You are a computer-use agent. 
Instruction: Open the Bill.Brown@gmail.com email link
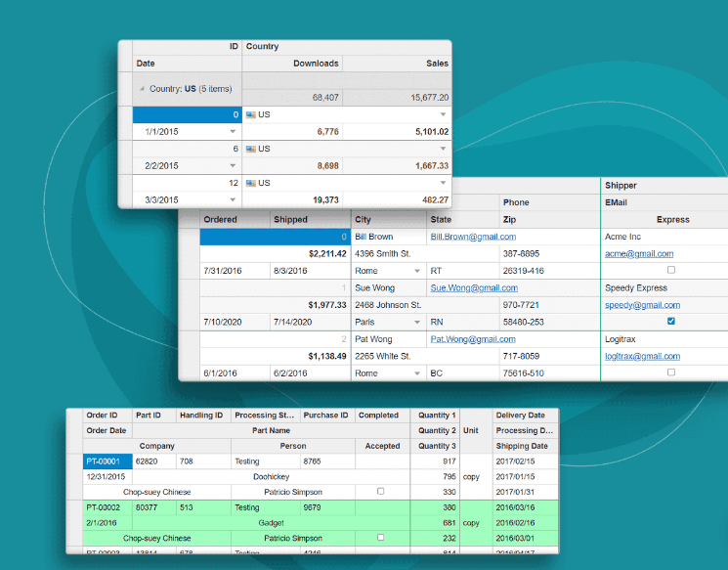[473, 237]
